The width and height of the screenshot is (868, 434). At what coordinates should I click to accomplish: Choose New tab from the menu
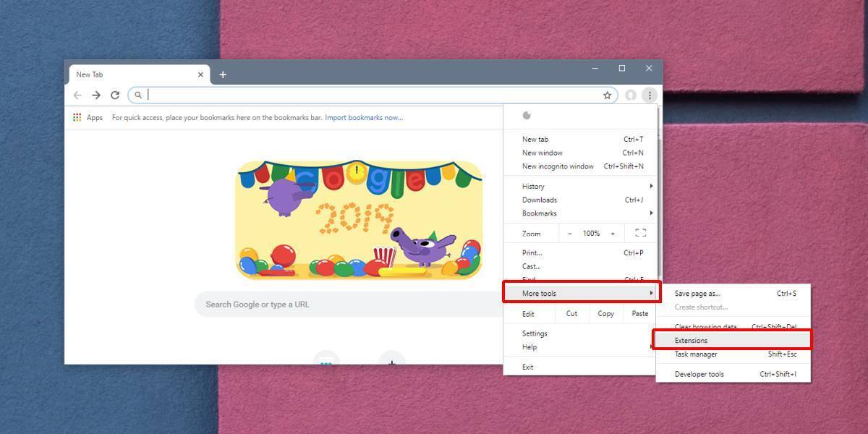tap(581, 139)
